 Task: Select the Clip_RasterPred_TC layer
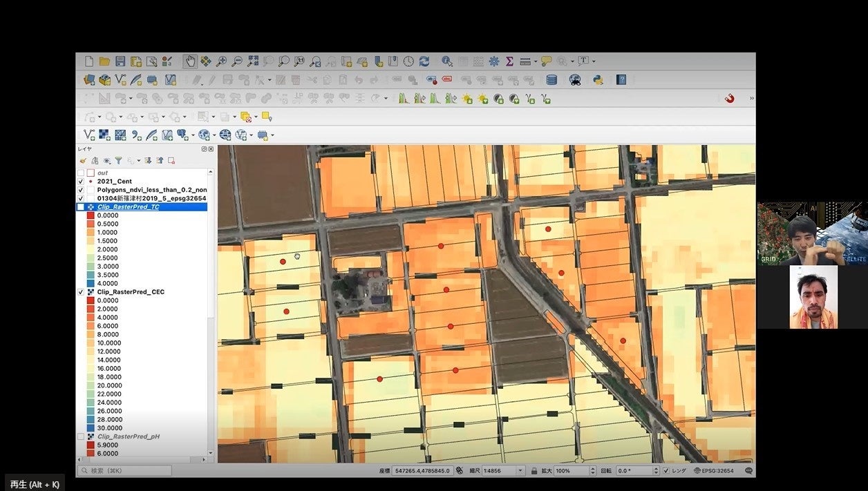(128, 206)
